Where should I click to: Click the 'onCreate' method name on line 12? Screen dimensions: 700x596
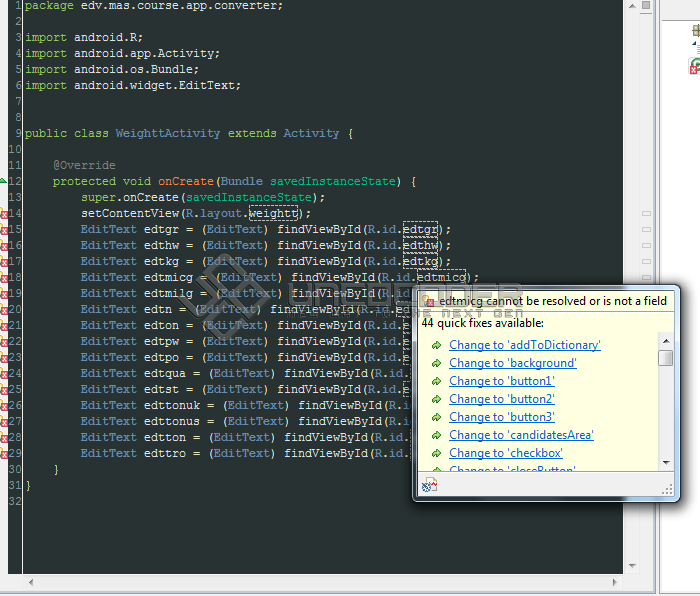pyautogui.click(x=186, y=182)
